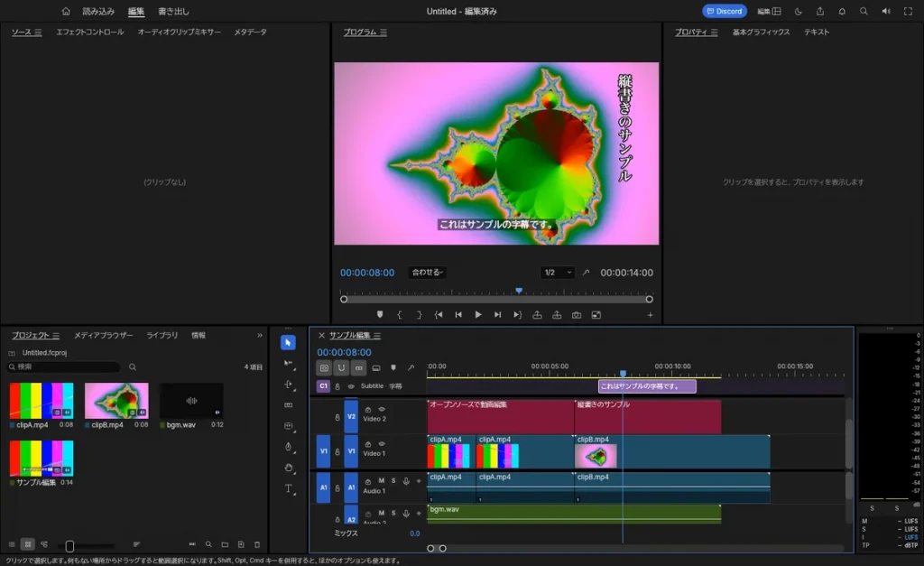Delete item with project panel trash icon

257,544
